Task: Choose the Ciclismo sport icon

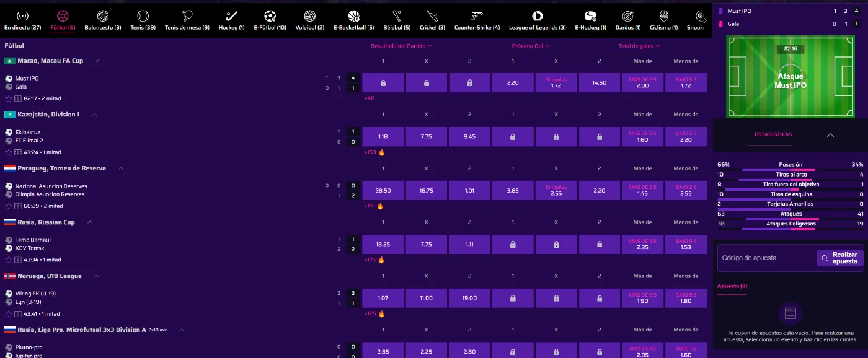Action: coord(664,16)
